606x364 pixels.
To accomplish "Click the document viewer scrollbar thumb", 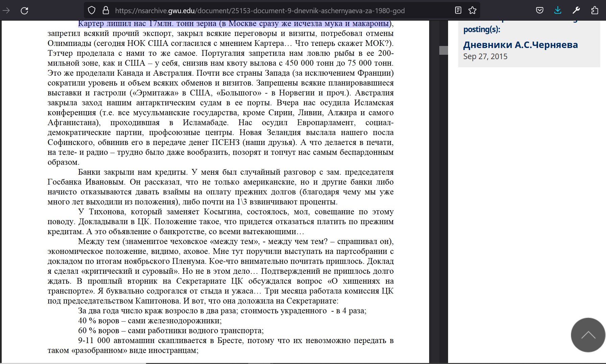I will click(443, 50).
